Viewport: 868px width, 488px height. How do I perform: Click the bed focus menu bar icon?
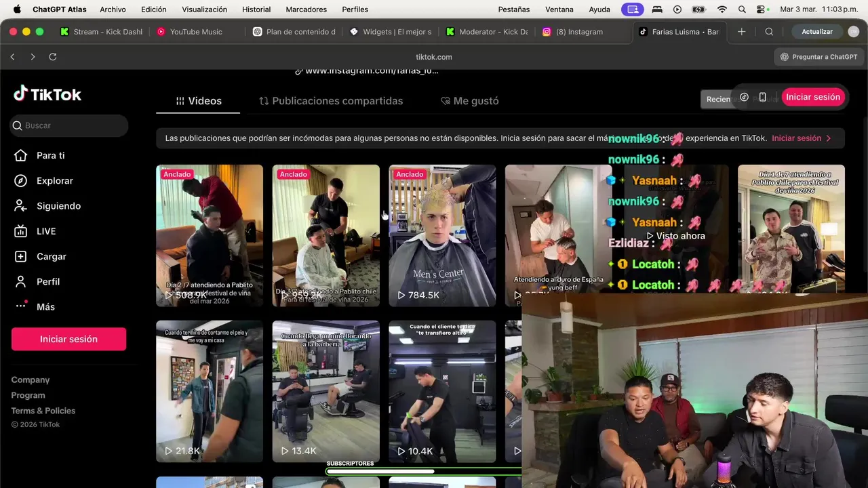tap(656, 9)
